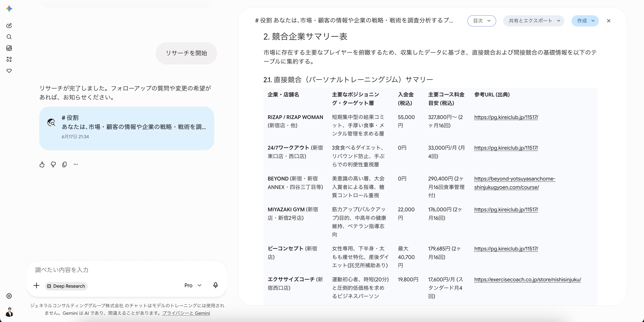Select the BEYOND store name cell

click(x=295, y=183)
